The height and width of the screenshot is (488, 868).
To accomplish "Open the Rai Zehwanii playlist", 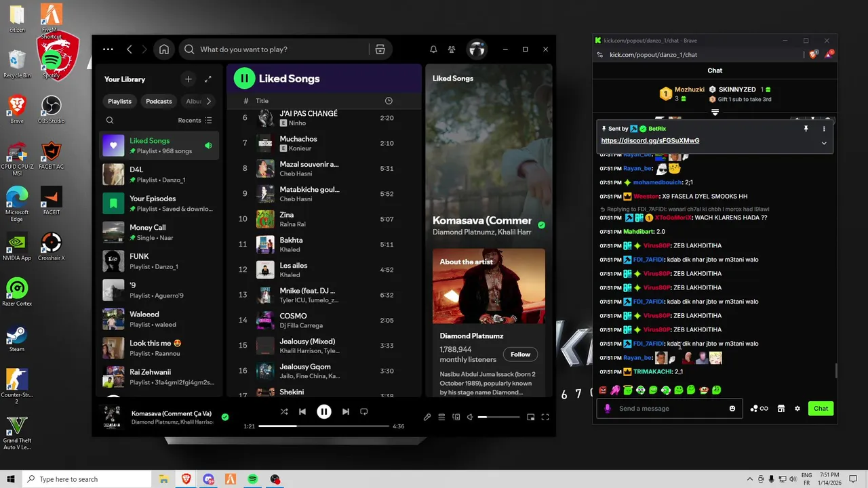I will coord(159,377).
